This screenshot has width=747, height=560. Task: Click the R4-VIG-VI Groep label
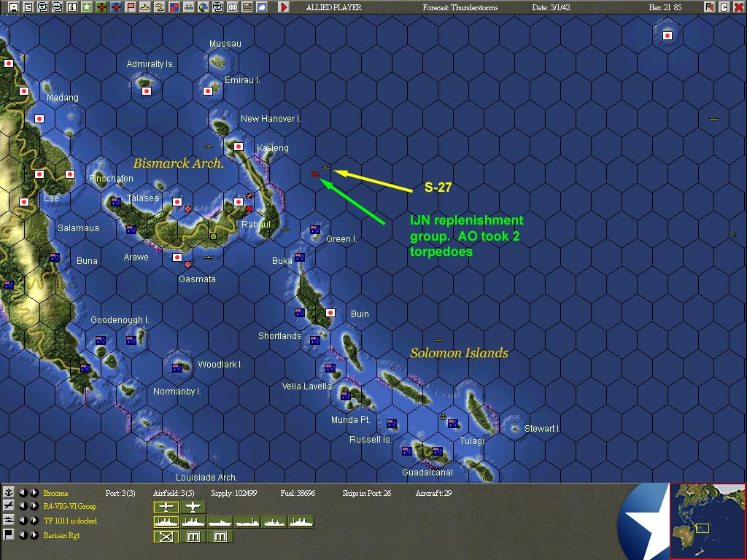(x=70, y=507)
